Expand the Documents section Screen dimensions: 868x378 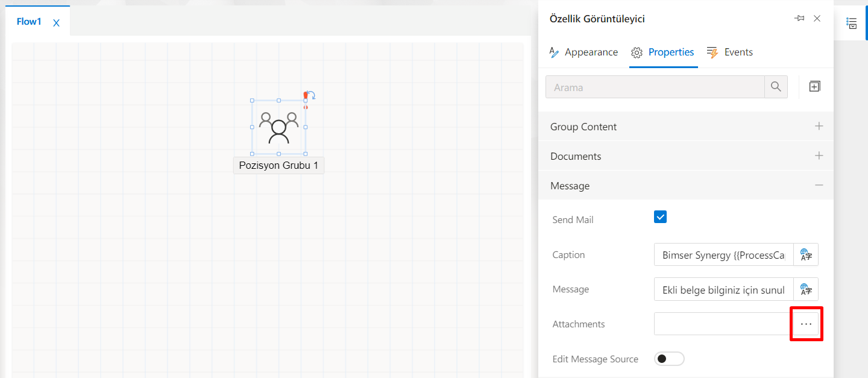[819, 156]
